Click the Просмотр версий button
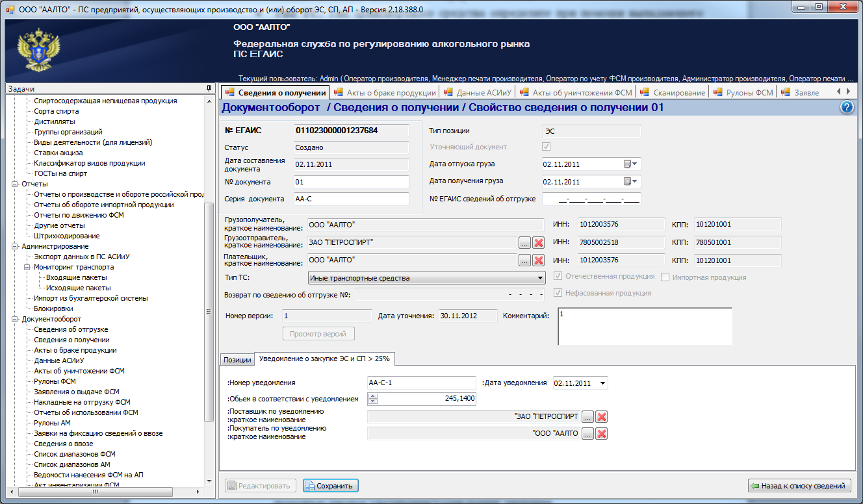The image size is (863, 504). 318,334
